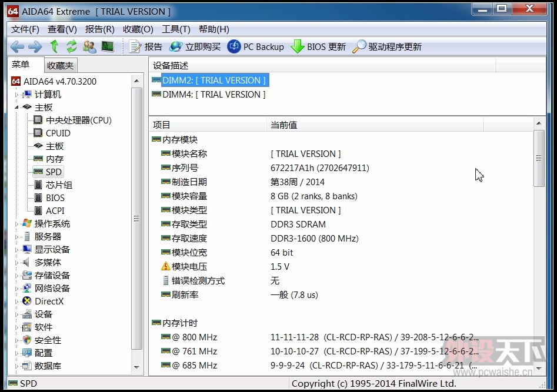The width and height of the screenshot is (557, 392).
Task: Open 驱动程序更新 driver update
Action: tap(387, 46)
